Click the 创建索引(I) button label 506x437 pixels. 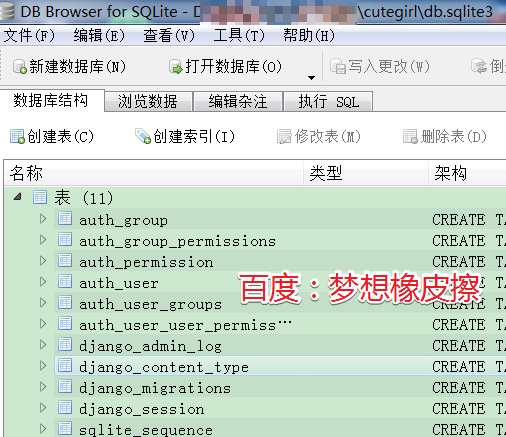point(194,137)
